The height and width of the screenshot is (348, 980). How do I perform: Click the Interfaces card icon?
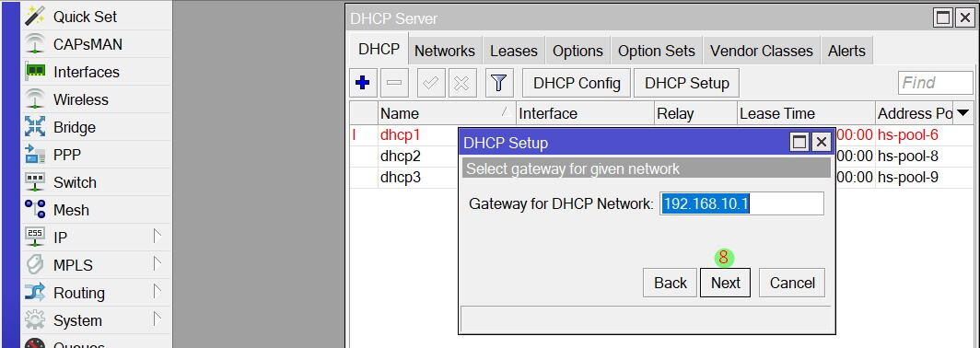(x=35, y=72)
